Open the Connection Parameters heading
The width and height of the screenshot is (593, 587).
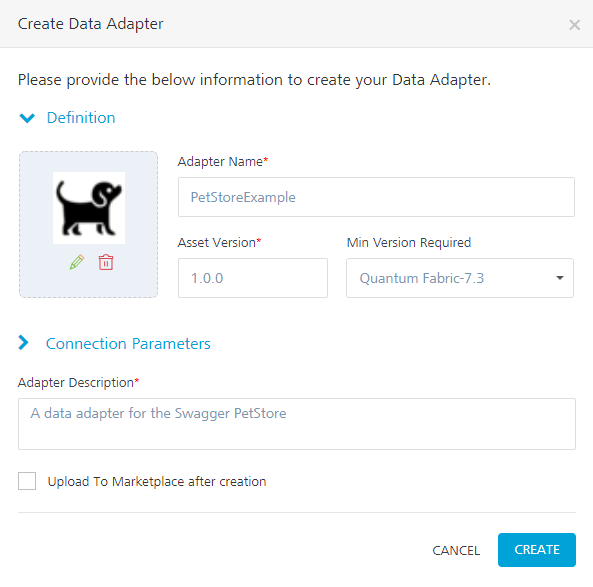point(128,343)
